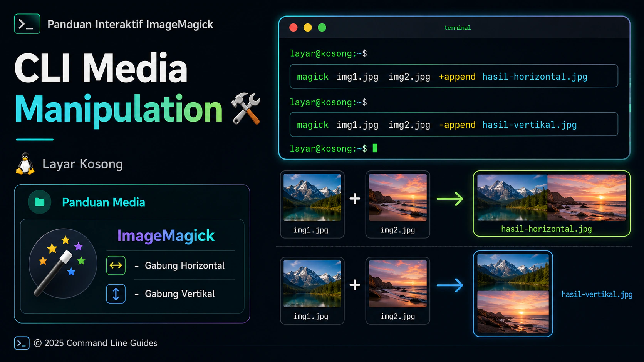Screen dimensions: 644x362
Task: Select img1.jpg thumbnail in the vertical row
Action: 312,284
